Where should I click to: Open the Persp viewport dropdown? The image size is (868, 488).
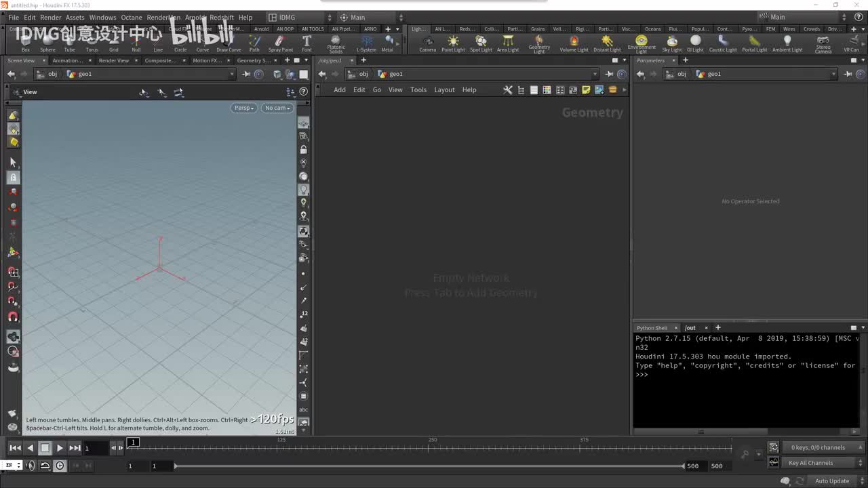pyautogui.click(x=243, y=108)
